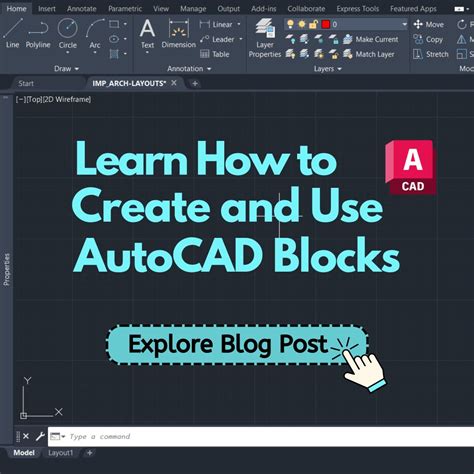
Task: Open the Ellipse tool dropdown arrow
Action: (125, 39)
